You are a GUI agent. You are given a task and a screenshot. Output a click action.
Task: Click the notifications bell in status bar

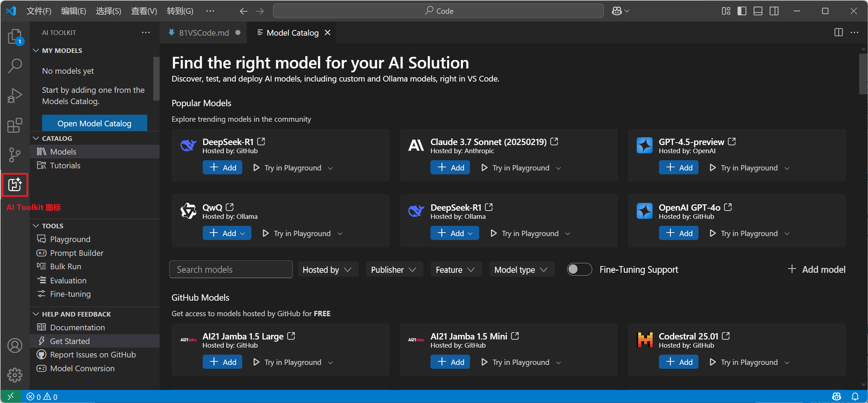coord(855,397)
